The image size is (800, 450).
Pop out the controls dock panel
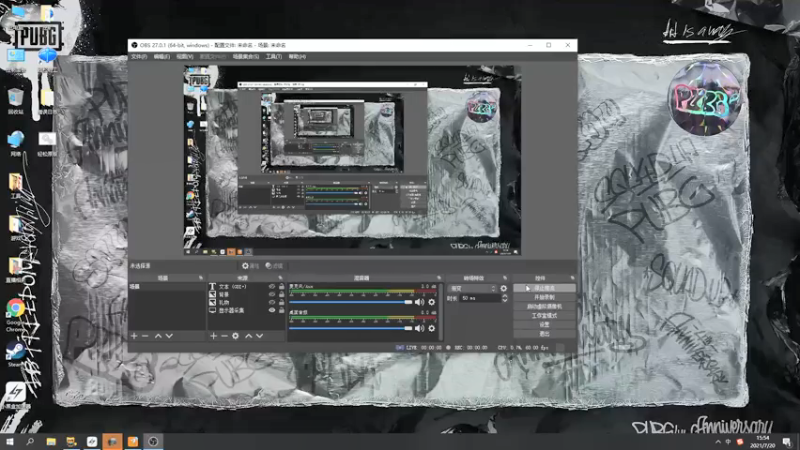[x=572, y=278]
